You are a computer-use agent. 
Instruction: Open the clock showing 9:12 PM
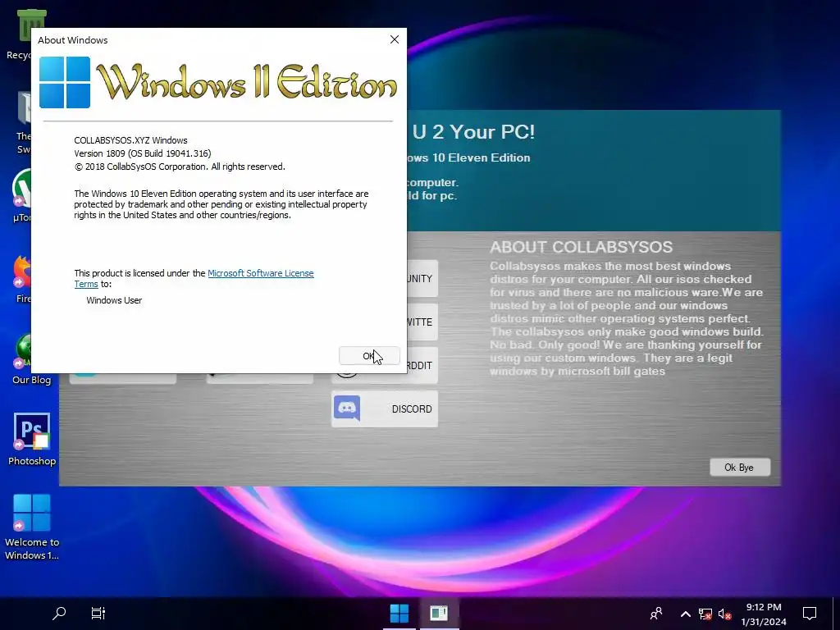(x=764, y=614)
